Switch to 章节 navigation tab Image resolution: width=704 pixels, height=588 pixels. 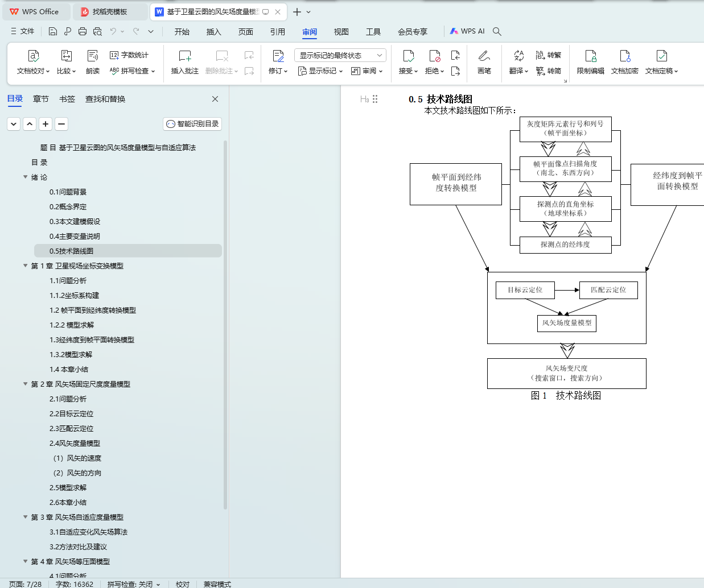41,99
